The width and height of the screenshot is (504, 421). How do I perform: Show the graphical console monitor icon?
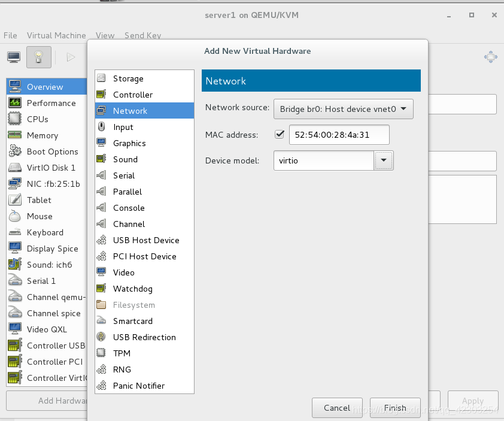pyautogui.click(x=14, y=57)
